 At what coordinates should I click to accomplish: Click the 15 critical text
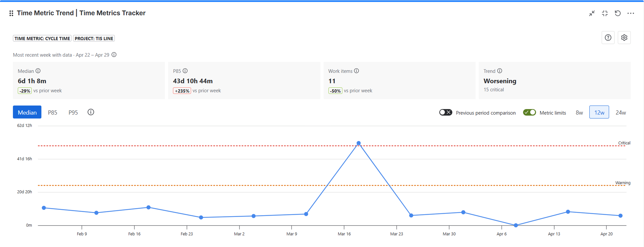point(494,90)
